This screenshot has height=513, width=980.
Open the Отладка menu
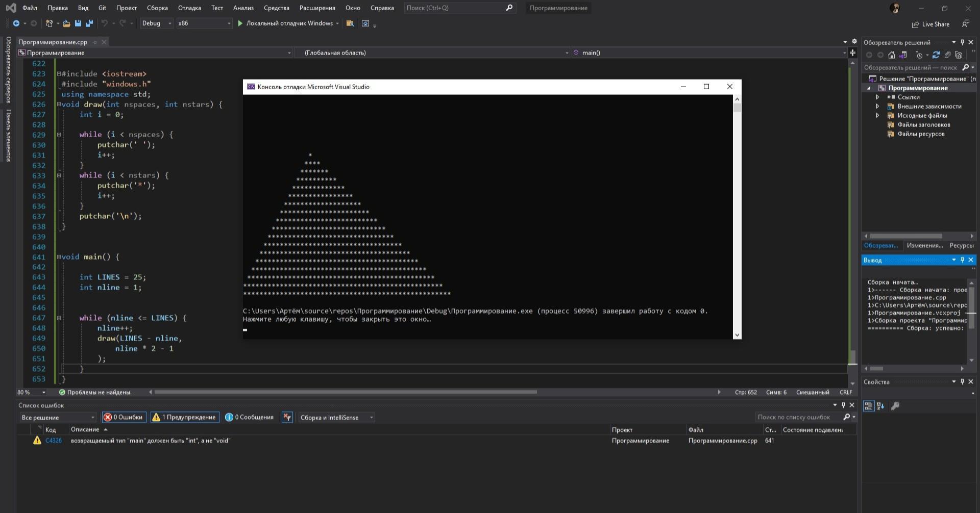coord(189,8)
